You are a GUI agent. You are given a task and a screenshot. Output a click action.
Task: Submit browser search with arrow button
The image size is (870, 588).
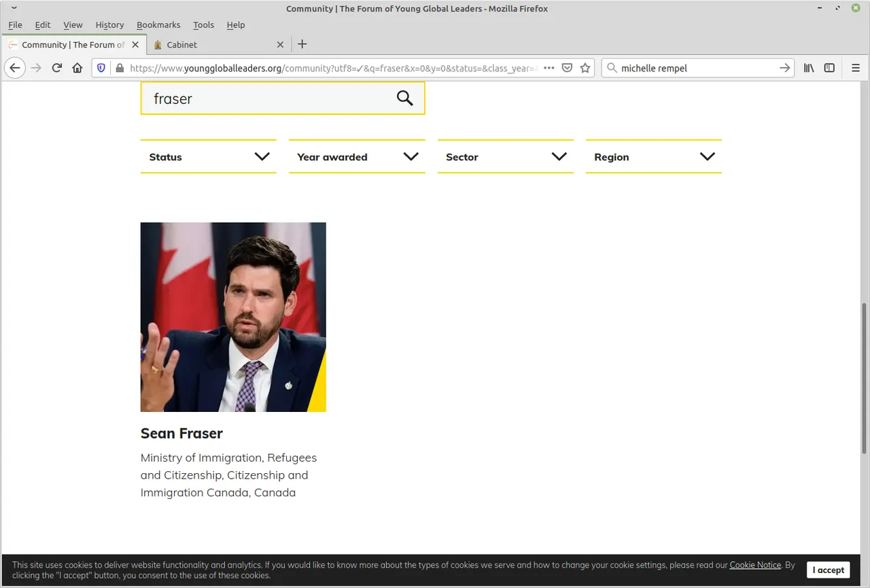click(x=784, y=68)
